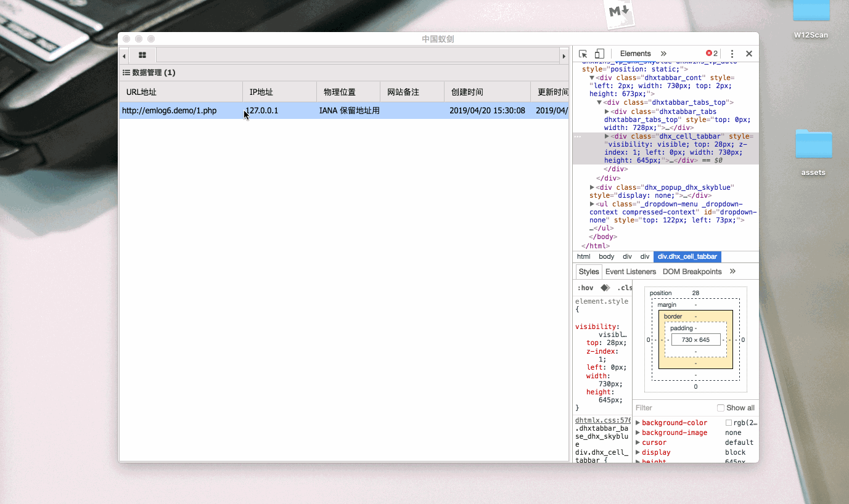Image resolution: width=849 pixels, height=504 pixels.
Task: Expand the background-color computed property
Action: tap(638, 423)
